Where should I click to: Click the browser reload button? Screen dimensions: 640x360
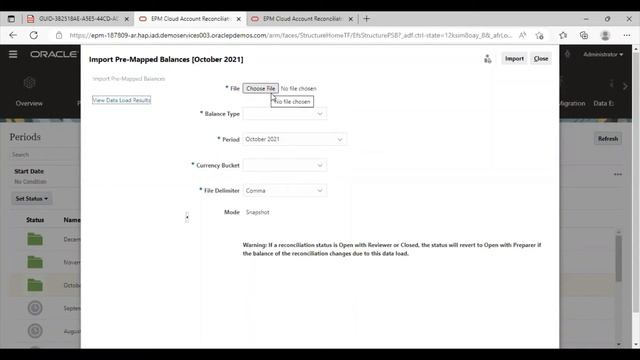pyautogui.click(x=33, y=36)
